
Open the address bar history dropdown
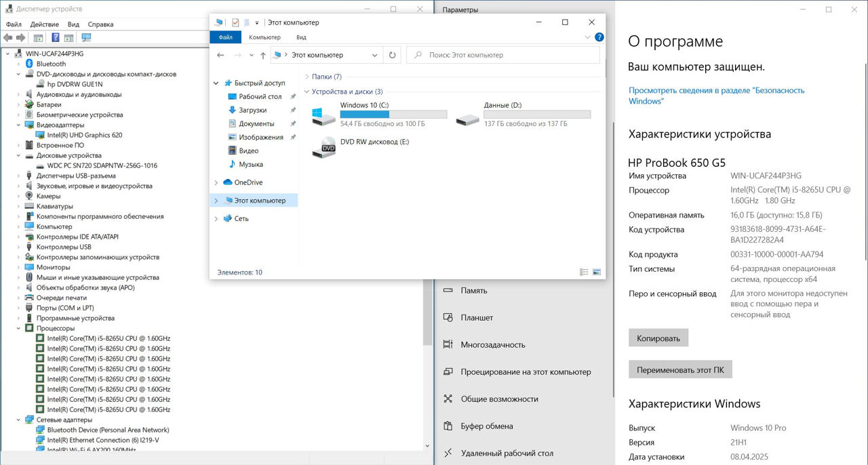375,55
